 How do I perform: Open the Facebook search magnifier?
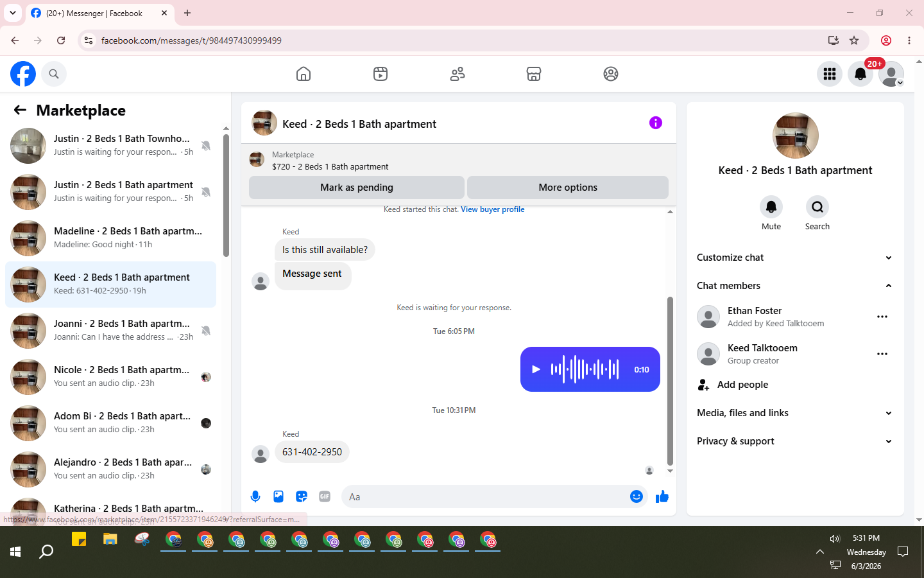pos(54,74)
